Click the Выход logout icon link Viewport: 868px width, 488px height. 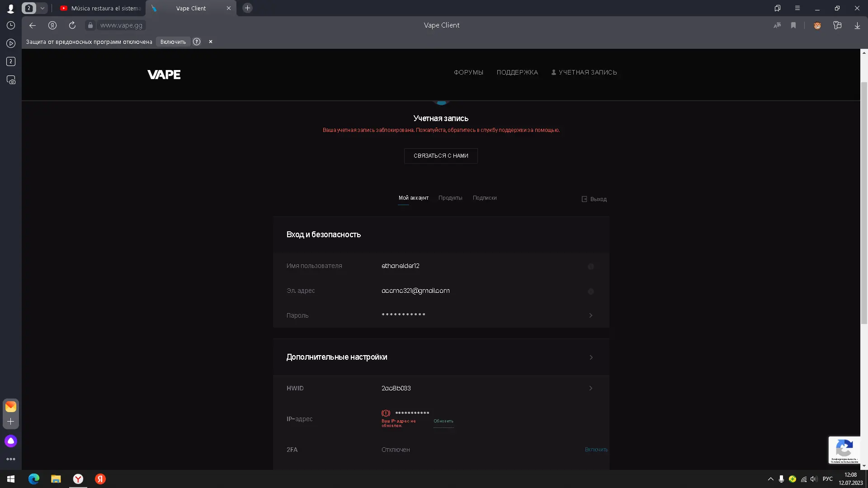click(x=594, y=199)
